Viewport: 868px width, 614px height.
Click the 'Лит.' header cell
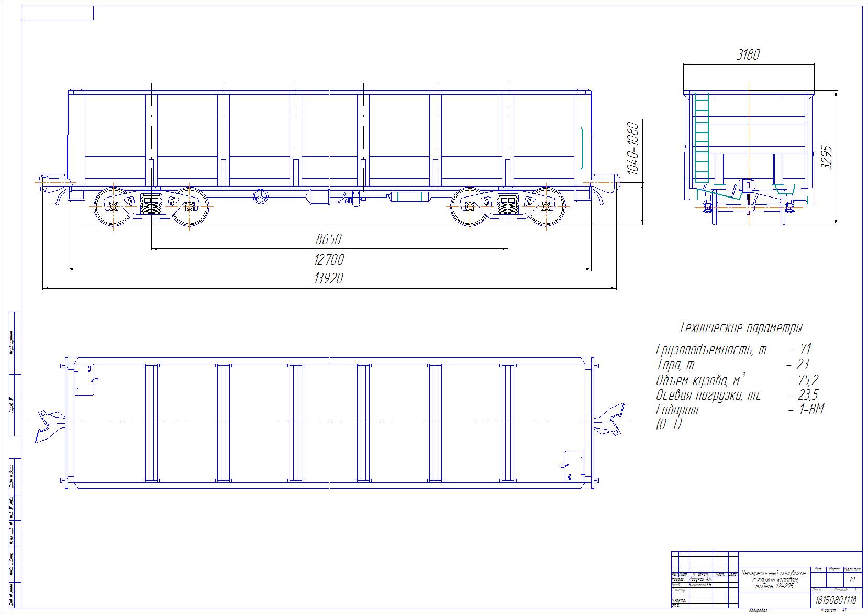pyautogui.click(x=819, y=569)
